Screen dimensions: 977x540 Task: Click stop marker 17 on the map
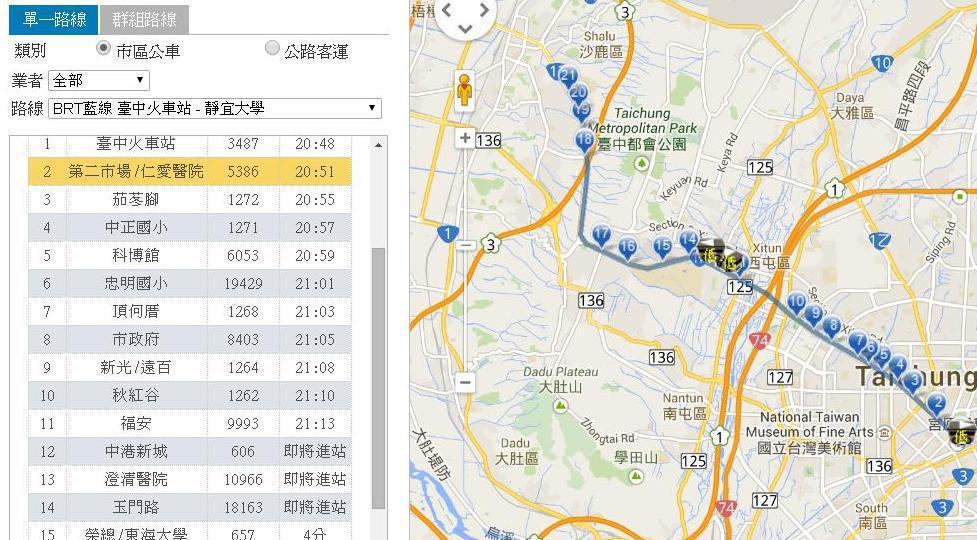[601, 235]
